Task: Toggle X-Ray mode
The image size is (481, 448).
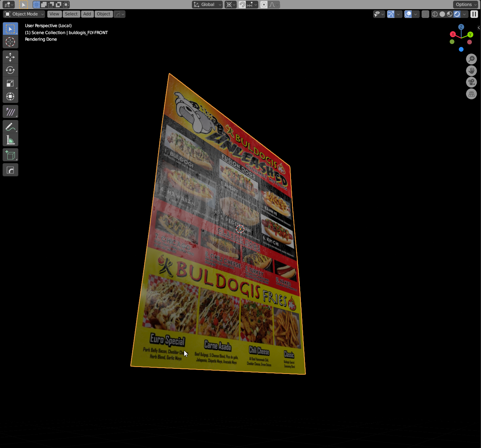Action: [425, 14]
